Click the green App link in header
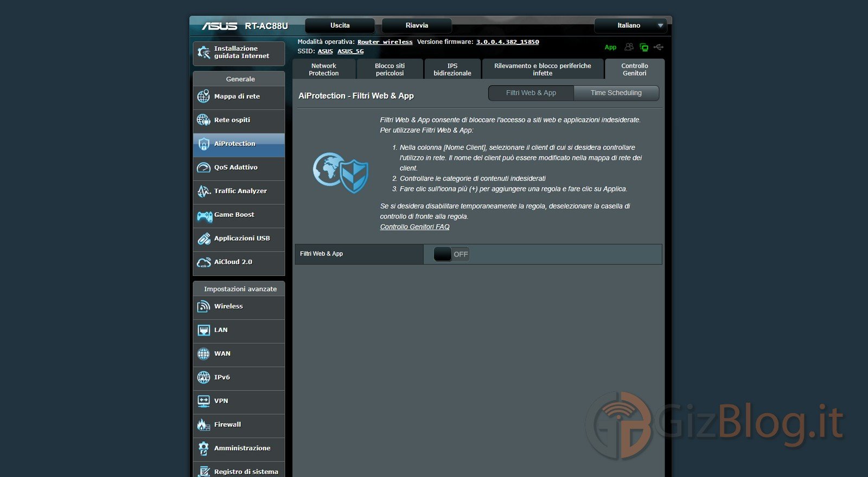The width and height of the screenshot is (868, 477). [x=611, y=47]
